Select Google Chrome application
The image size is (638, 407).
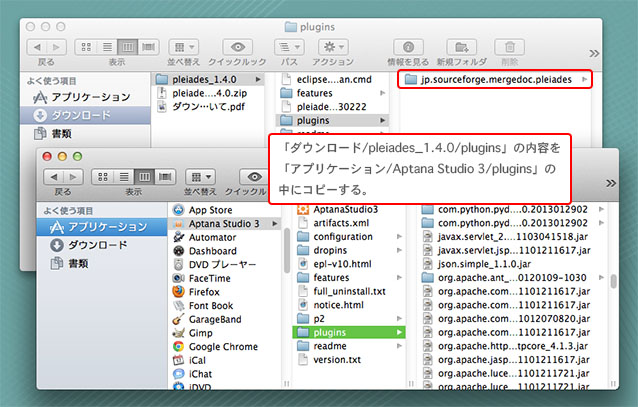click(x=225, y=347)
